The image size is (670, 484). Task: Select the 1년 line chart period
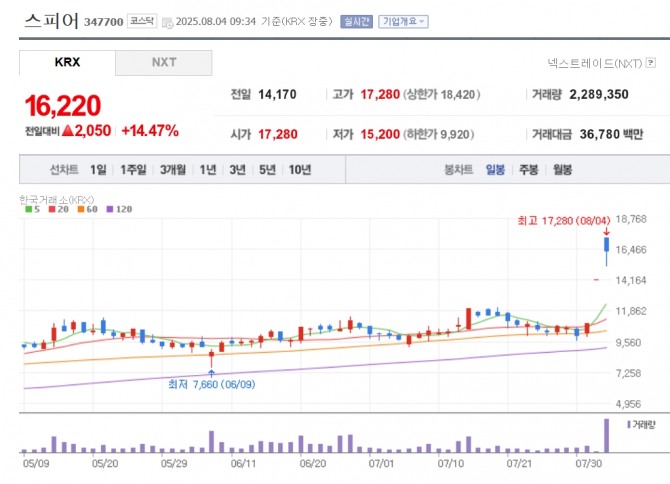click(x=208, y=170)
